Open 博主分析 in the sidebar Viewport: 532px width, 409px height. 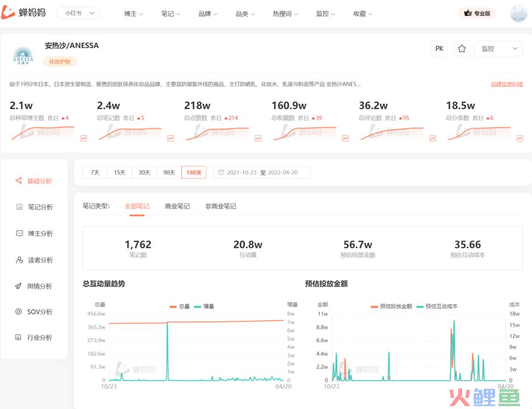click(34, 233)
